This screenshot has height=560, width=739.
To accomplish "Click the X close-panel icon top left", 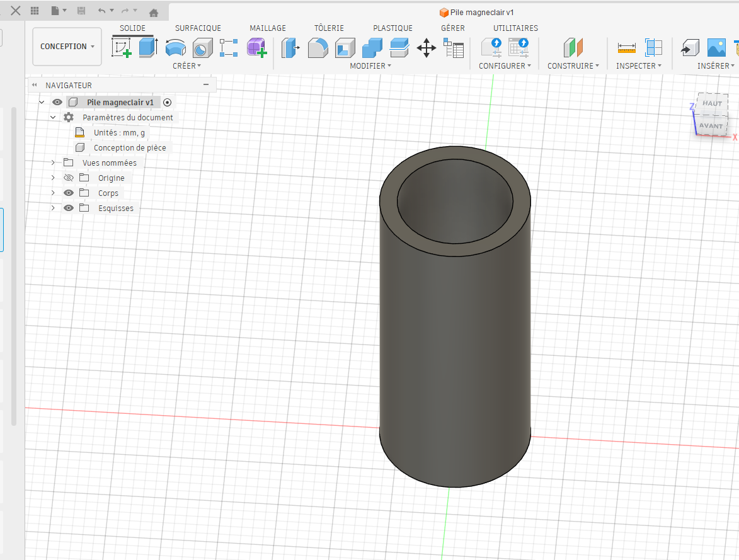I will click(x=16, y=10).
